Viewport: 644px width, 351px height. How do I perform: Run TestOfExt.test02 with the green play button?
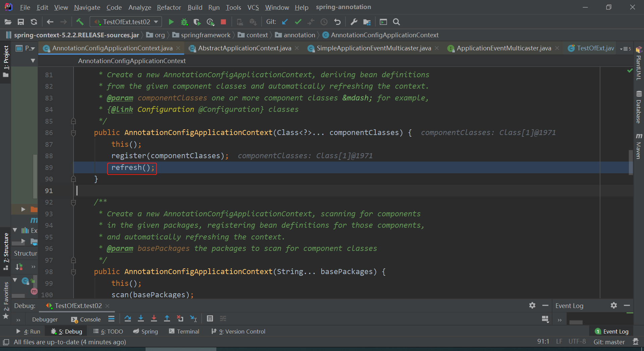click(x=171, y=22)
